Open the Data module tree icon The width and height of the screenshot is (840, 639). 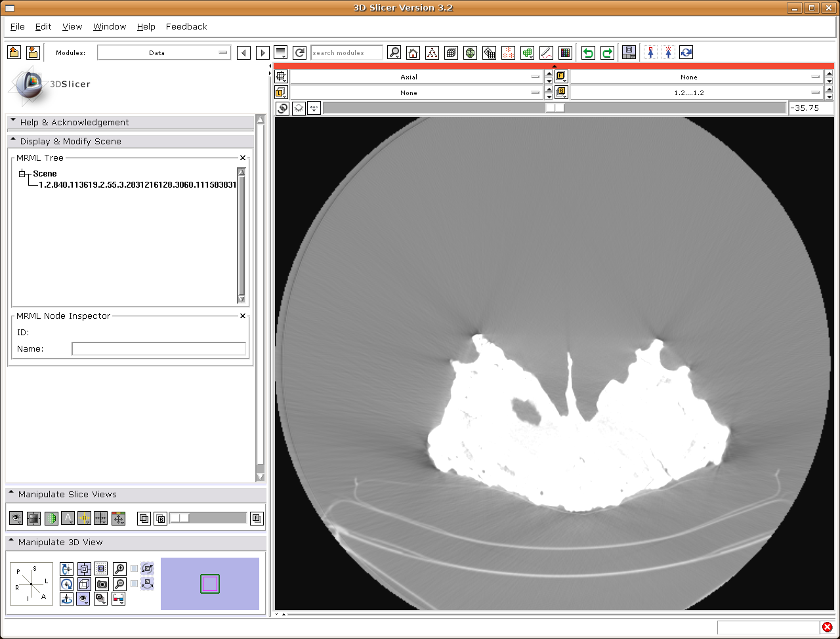(432, 52)
